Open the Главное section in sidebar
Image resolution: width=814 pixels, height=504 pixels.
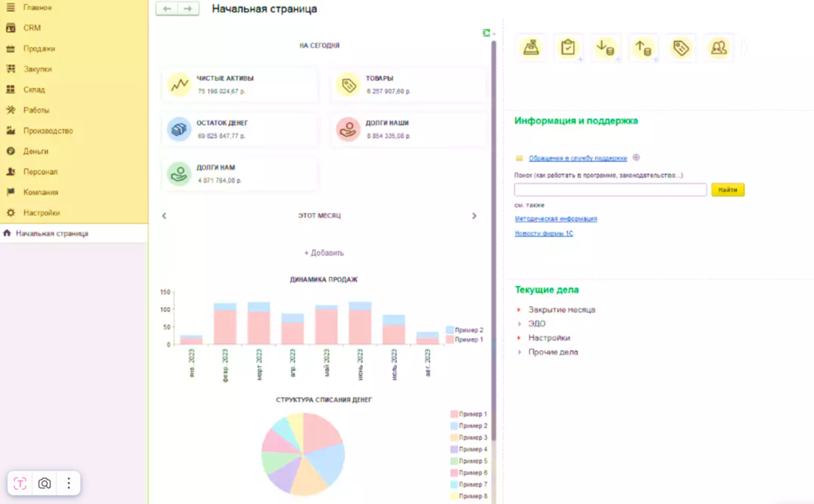[74, 7]
